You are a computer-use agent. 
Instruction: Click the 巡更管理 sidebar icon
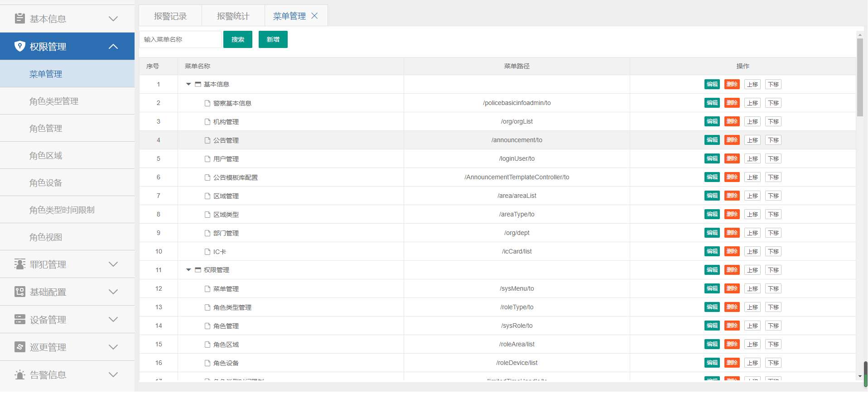20,347
